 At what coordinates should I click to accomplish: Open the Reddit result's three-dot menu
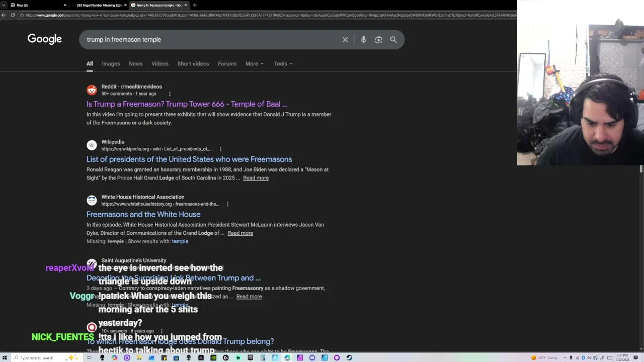[170, 94]
